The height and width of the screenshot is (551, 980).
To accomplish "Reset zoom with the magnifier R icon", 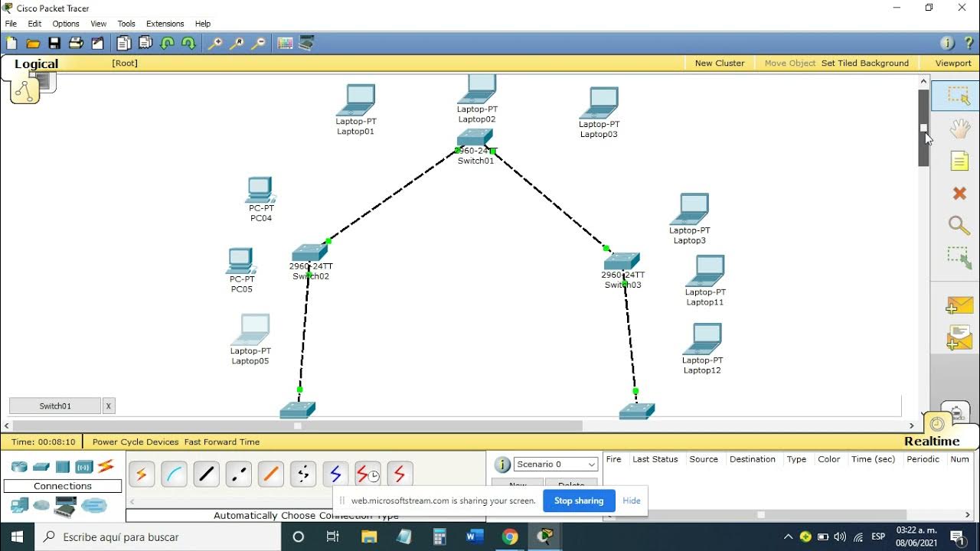I will click(237, 44).
